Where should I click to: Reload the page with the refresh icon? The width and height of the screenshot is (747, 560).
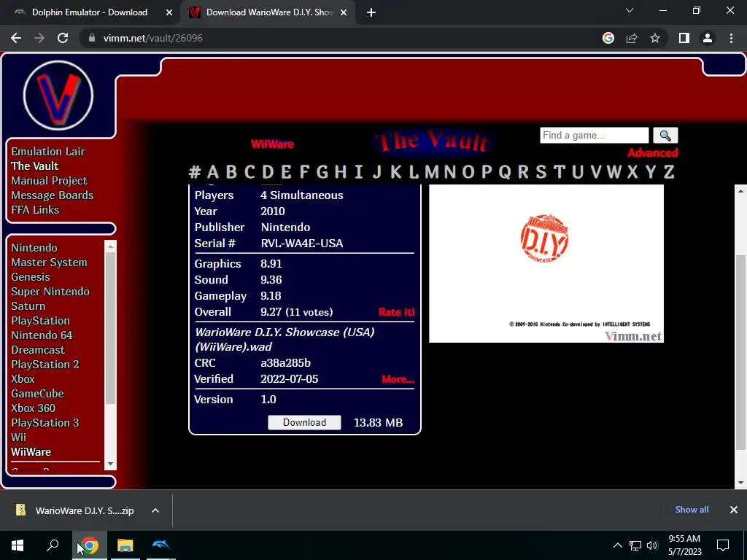63,38
